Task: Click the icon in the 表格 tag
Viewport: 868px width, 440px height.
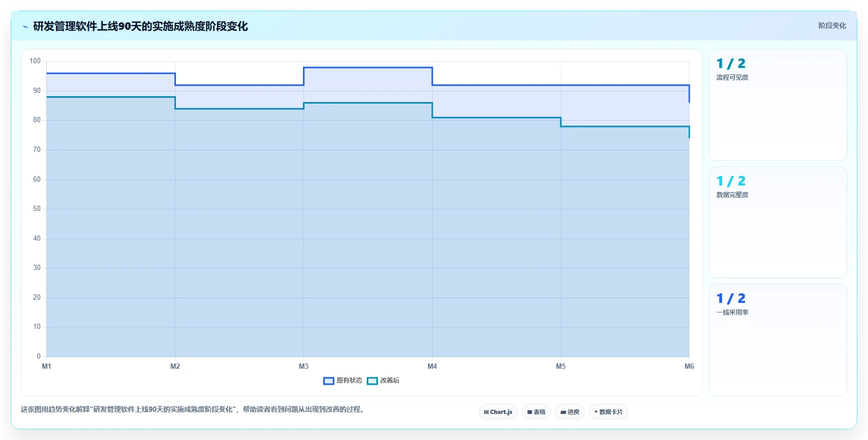Action: [529, 412]
